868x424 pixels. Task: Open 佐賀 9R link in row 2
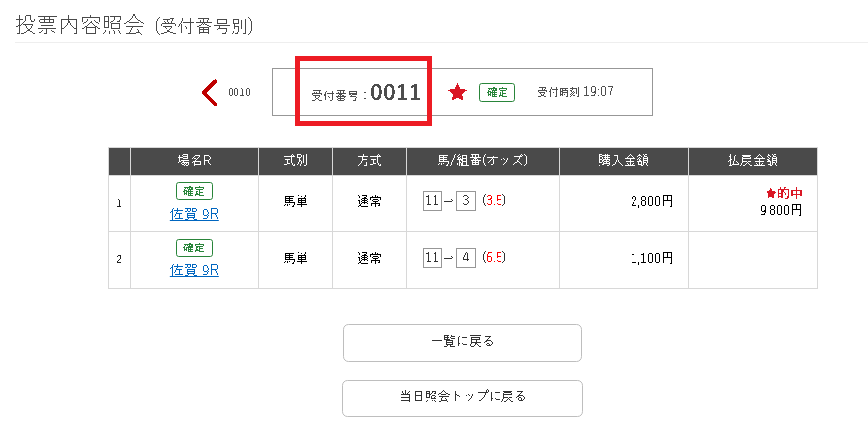[194, 270]
